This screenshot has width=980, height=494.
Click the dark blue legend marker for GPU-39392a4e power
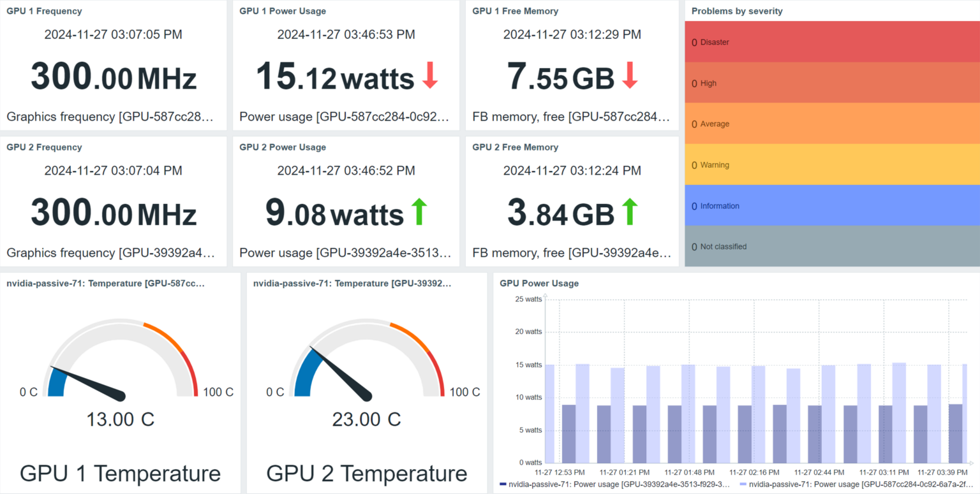pyautogui.click(x=504, y=484)
